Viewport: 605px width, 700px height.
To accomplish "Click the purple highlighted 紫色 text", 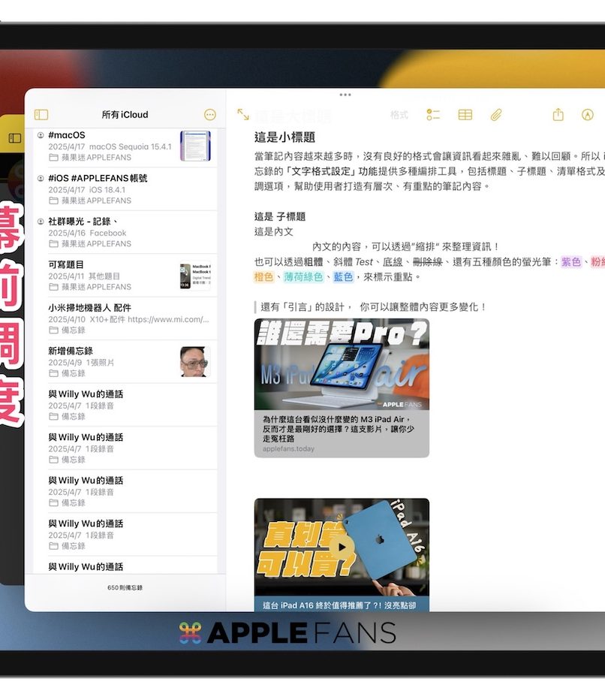I will click(571, 262).
